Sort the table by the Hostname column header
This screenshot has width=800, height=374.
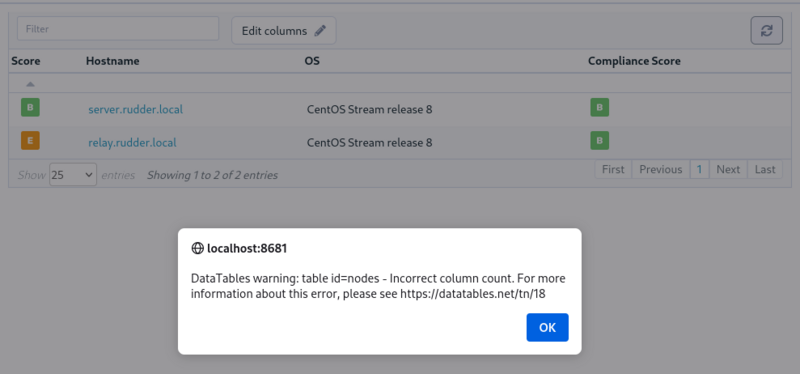click(112, 61)
